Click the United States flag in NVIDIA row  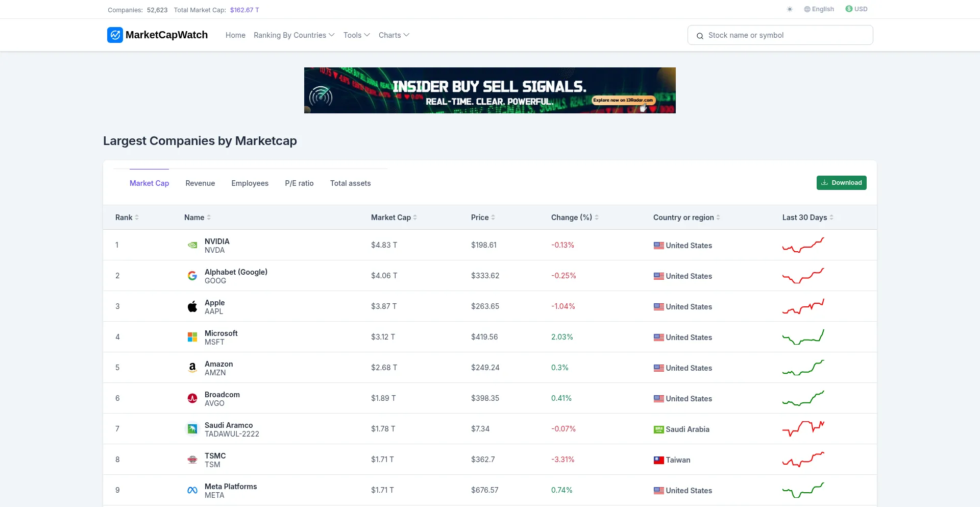pyautogui.click(x=659, y=246)
